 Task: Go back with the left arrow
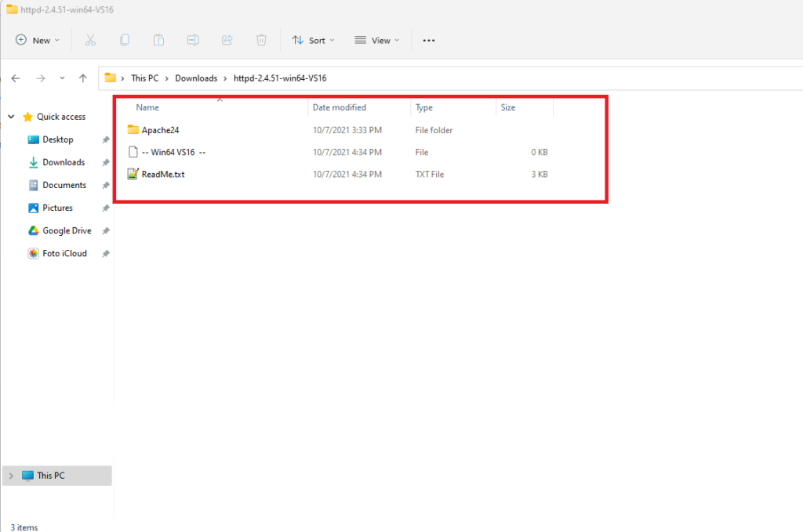point(16,78)
